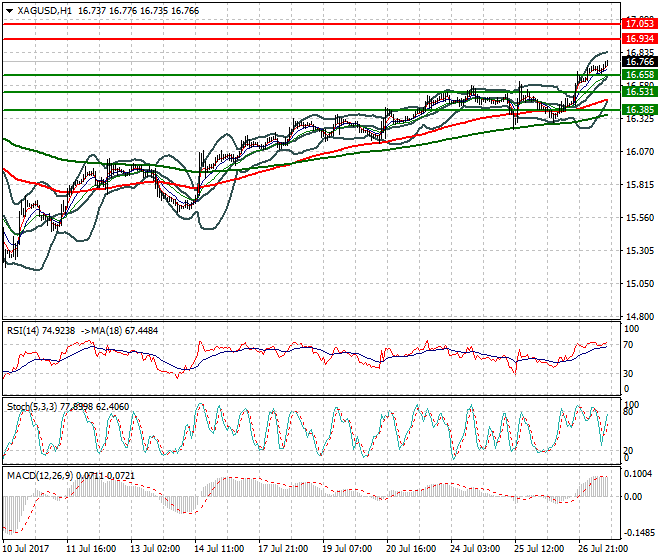This screenshot has height=560, width=660.
Task: Click the MACD -0.1485 scale value
Action: [639, 533]
